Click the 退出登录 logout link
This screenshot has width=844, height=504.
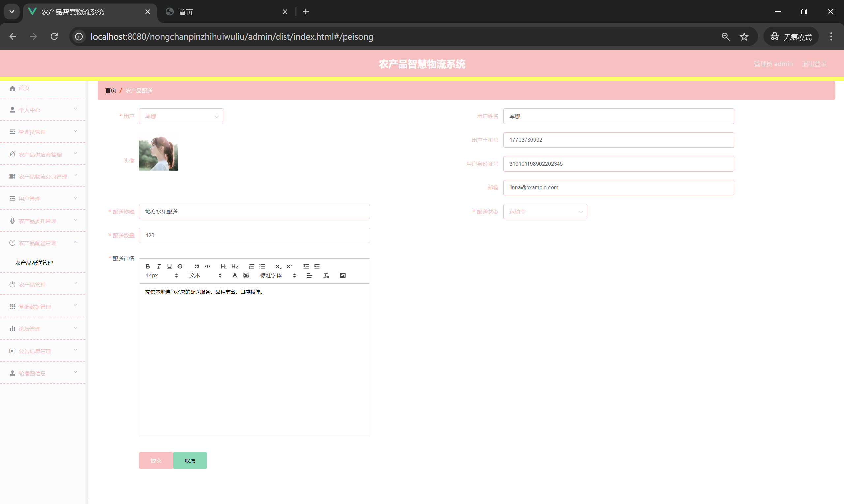point(814,64)
